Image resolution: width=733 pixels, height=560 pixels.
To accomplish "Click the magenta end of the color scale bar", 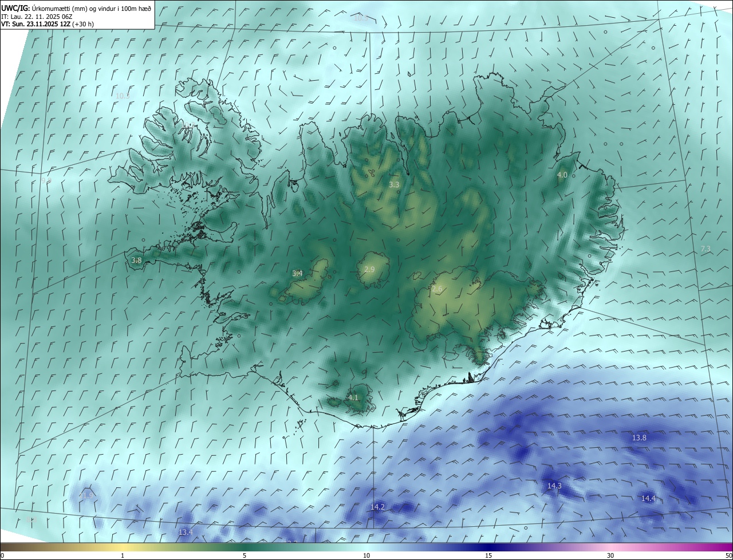I will pyautogui.click(x=724, y=547).
